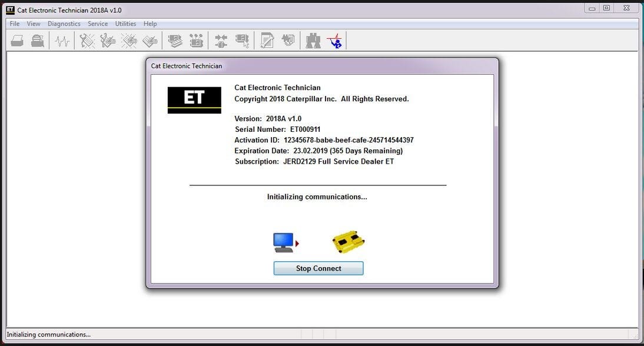
Task: Open the Configuration tool icon
Action: coord(197,41)
